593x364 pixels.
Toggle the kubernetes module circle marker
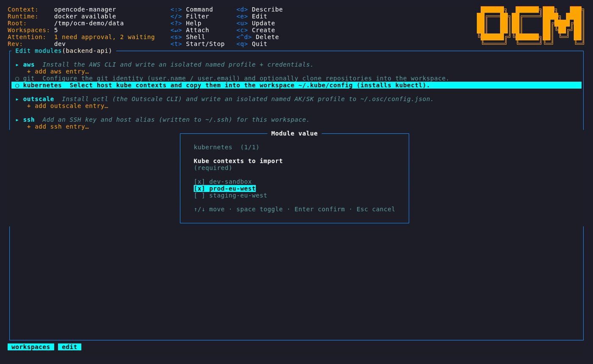(x=17, y=85)
